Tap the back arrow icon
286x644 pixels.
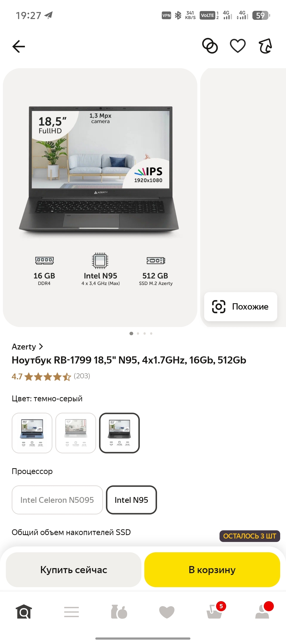[x=19, y=46]
